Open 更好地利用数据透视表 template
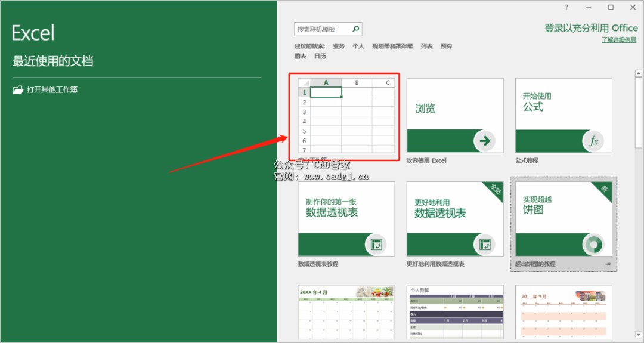644x343 pixels. point(455,219)
